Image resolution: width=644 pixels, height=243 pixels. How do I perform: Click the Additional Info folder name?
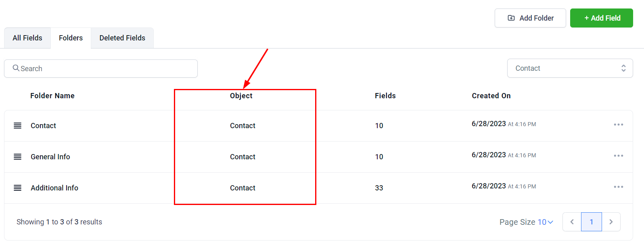pos(54,188)
